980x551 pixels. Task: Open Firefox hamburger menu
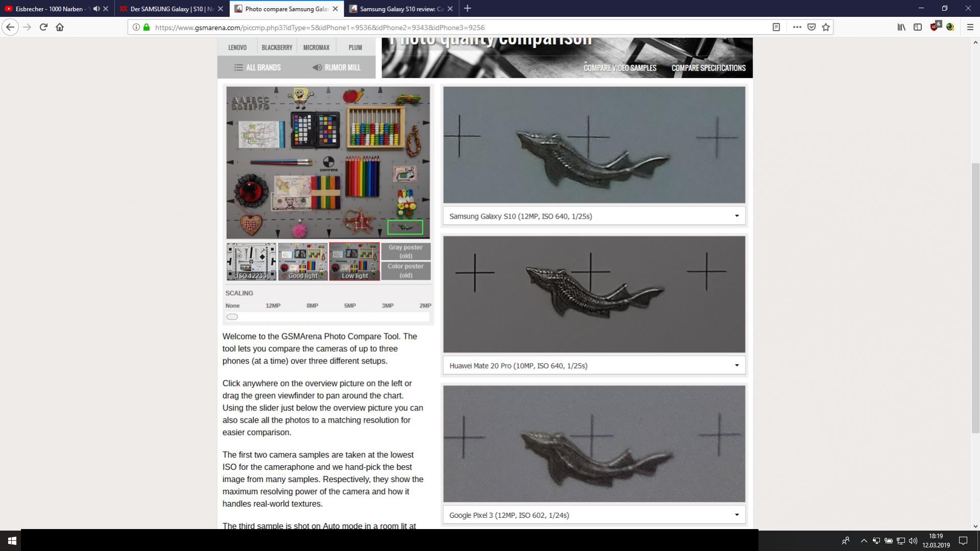click(x=970, y=27)
